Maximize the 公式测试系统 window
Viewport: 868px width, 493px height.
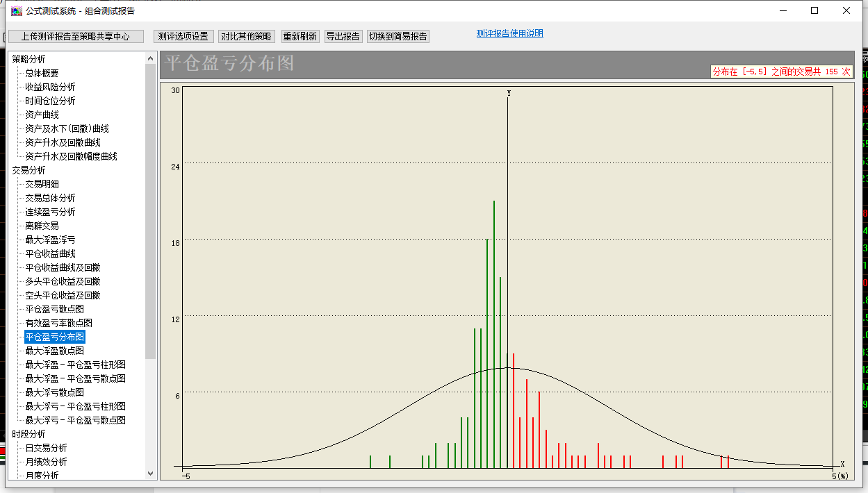click(814, 10)
